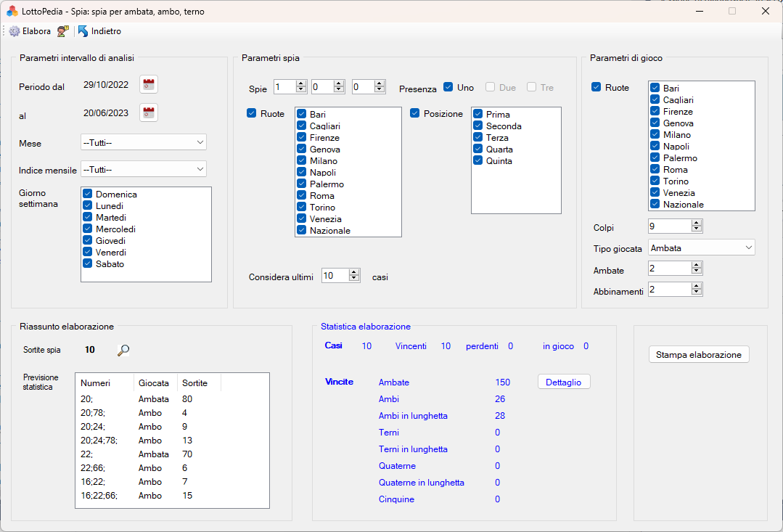The width and height of the screenshot is (783, 532).
Task: Click the Numeri column header
Action: click(105, 383)
